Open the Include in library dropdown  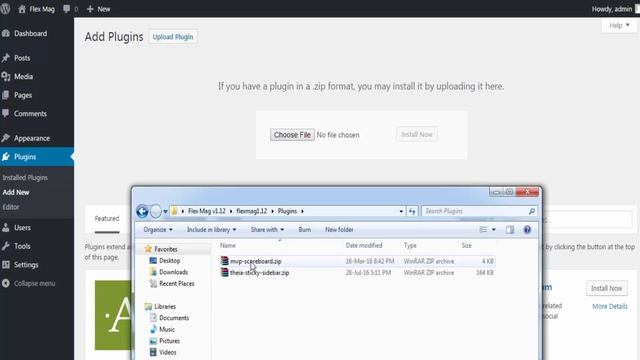pyautogui.click(x=211, y=229)
